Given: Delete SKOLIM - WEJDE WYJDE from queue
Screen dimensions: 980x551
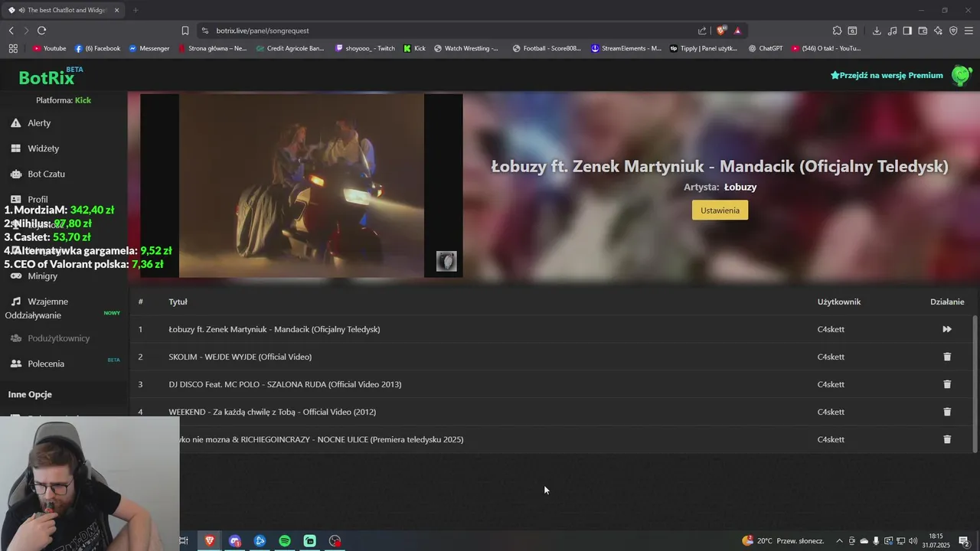Looking at the screenshot, I should click(x=947, y=357).
